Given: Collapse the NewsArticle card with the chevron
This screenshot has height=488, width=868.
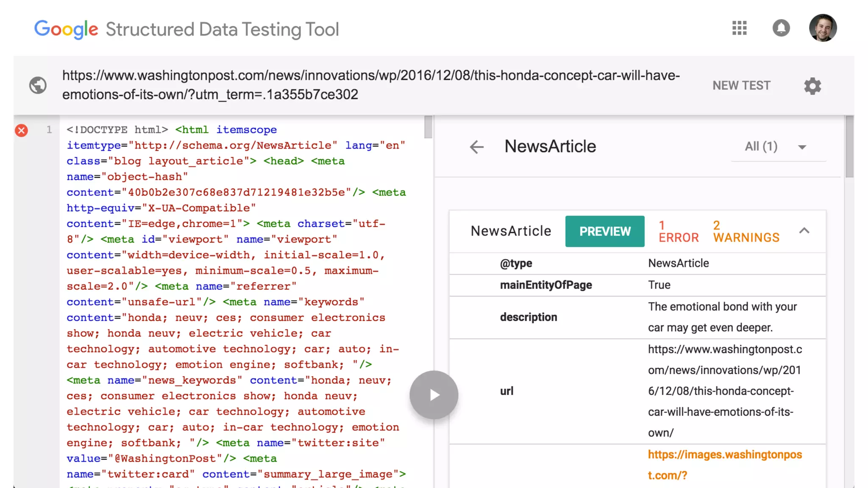Looking at the screenshot, I should coord(804,231).
